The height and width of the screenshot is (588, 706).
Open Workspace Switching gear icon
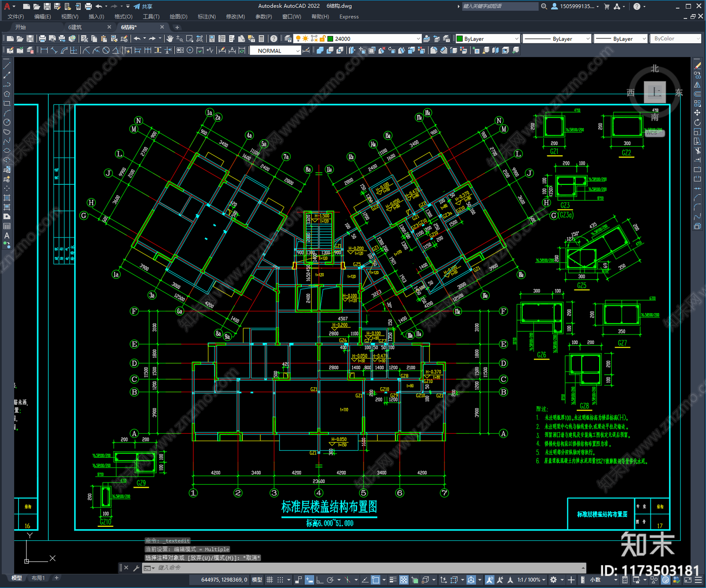(553, 580)
